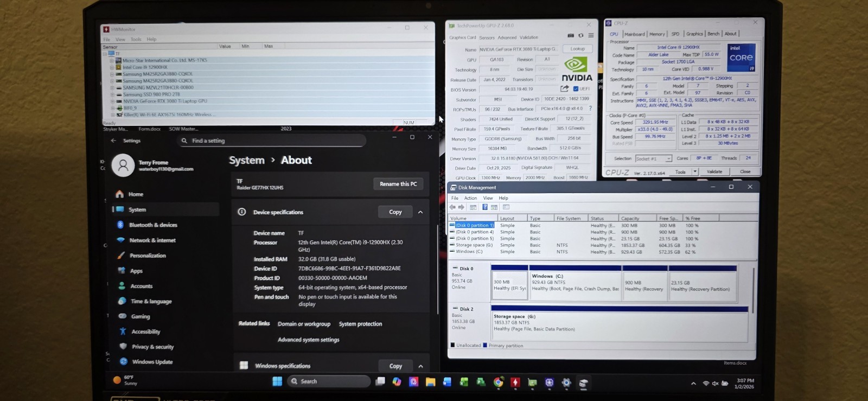Click the GPU-Z refresh icon
The image size is (868, 401).
[580, 36]
